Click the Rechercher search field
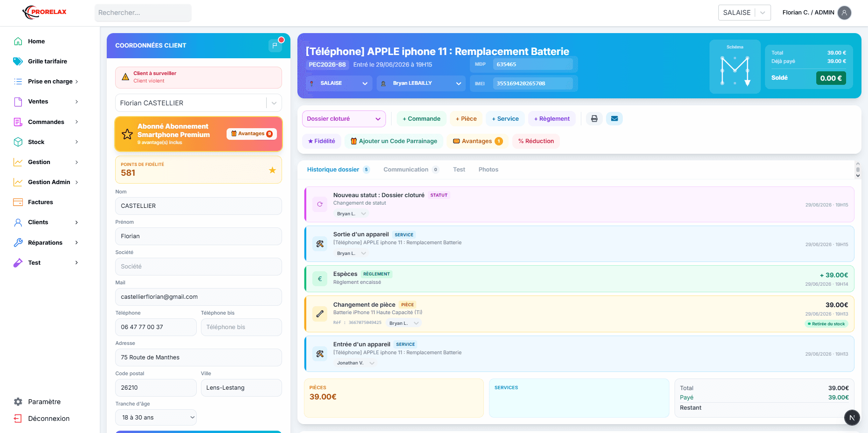The height and width of the screenshot is (433, 868). tap(143, 13)
